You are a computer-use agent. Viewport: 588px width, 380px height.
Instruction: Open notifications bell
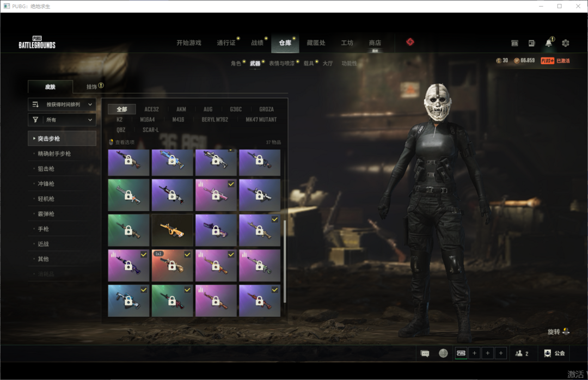click(x=549, y=43)
